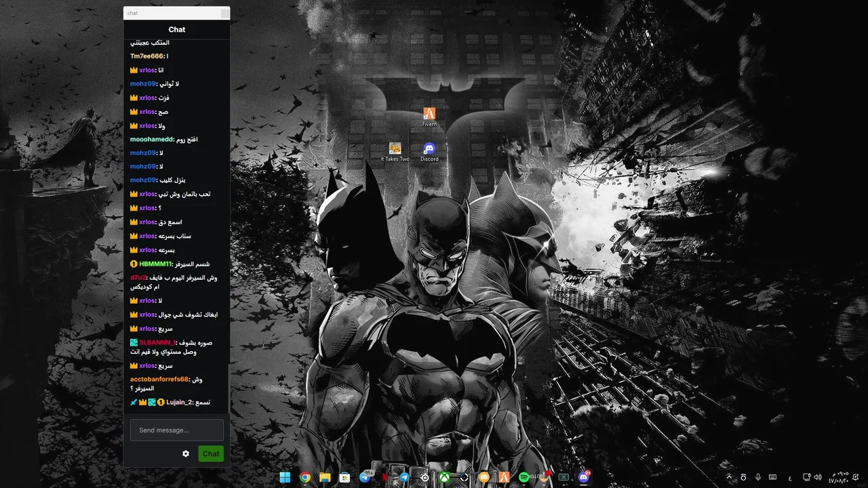
Task: Open the clock and date flyout
Action: (838, 477)
